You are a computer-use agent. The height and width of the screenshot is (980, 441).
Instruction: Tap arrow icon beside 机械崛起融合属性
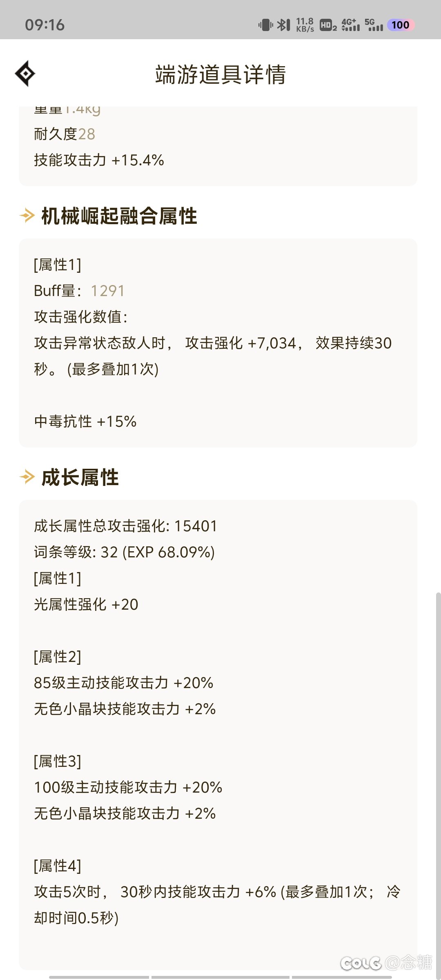click(x=27, y=216)
